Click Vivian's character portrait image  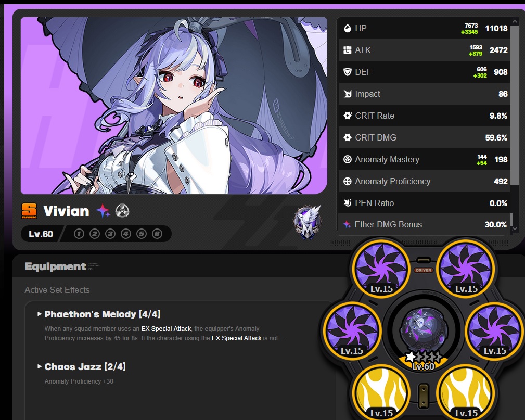coord(174,106)
